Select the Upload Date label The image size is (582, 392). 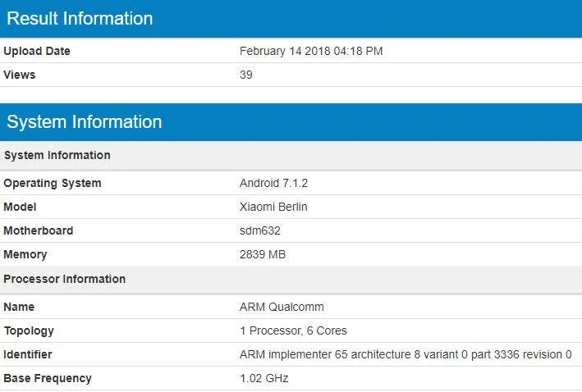click(x=37, y=51)
